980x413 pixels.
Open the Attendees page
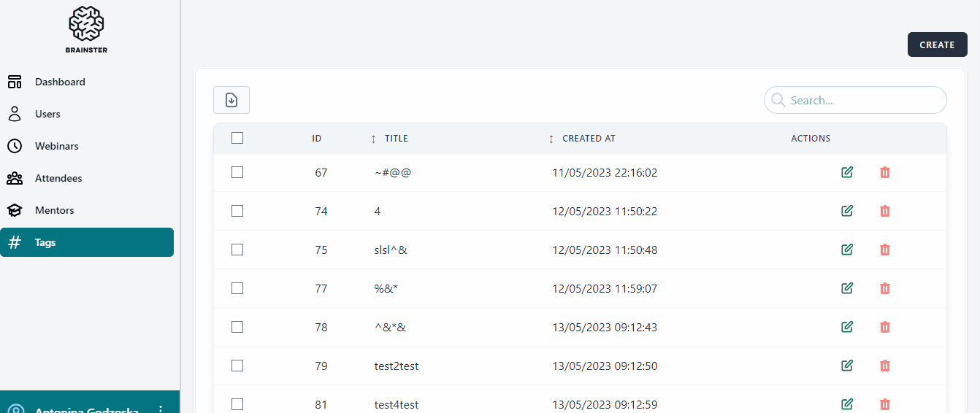tap(58, 178)
